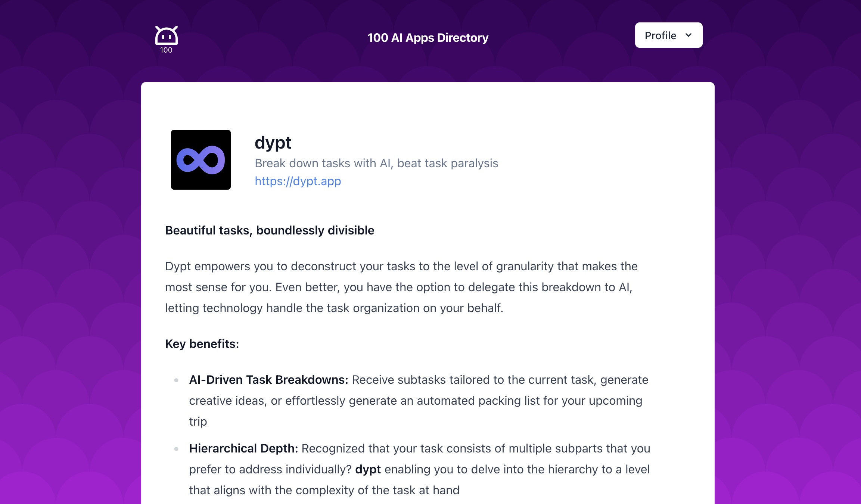
Task: Click the 100 label under robot logo
Action: pos(166,50)
